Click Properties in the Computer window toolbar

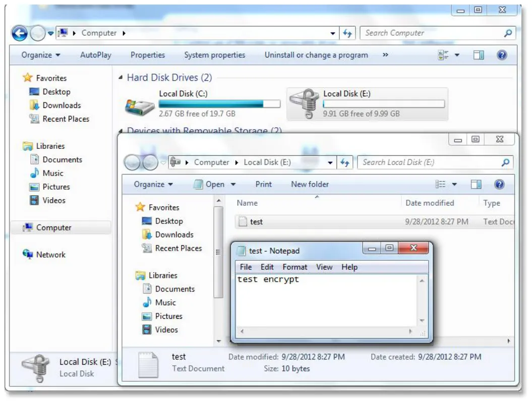pyautogui.click(x=148, y=55)
